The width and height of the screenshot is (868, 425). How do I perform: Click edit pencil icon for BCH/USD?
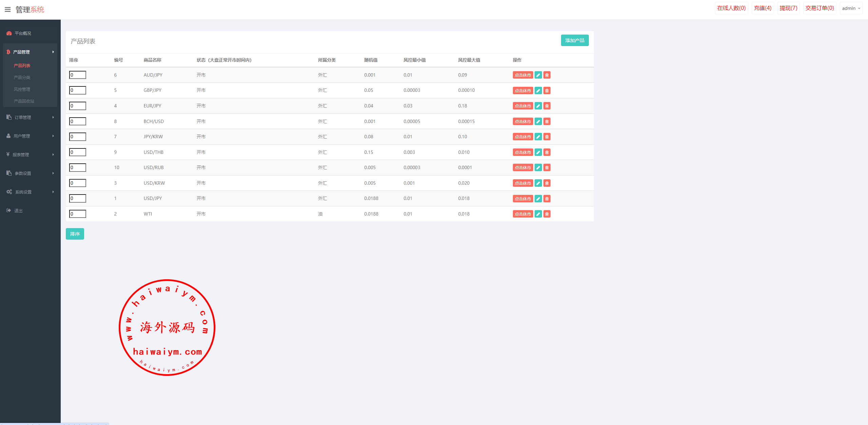(x=538, y=121)
